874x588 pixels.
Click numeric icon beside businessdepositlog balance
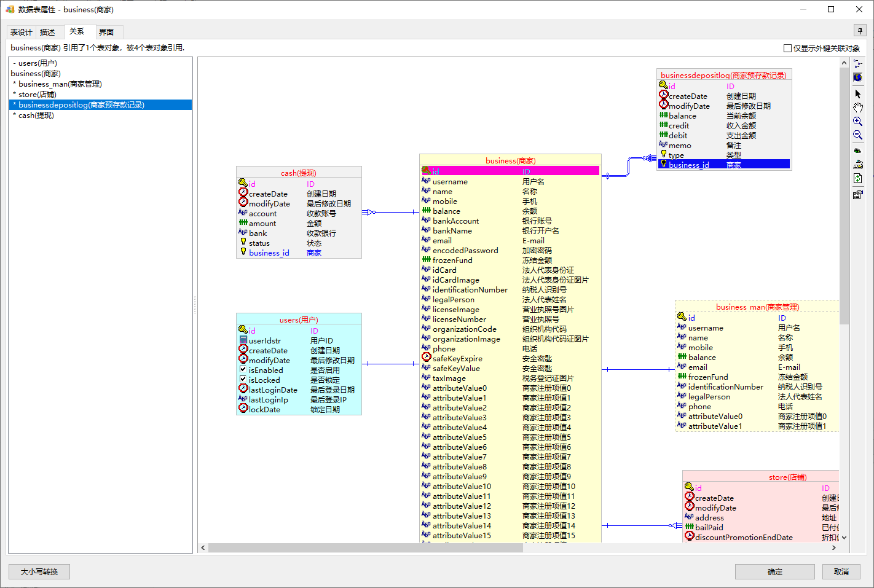(663, 115)
